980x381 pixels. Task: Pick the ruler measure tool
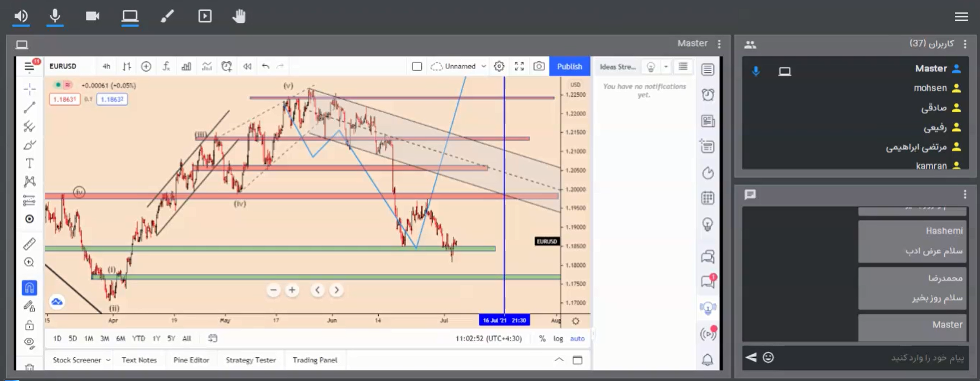30,244
